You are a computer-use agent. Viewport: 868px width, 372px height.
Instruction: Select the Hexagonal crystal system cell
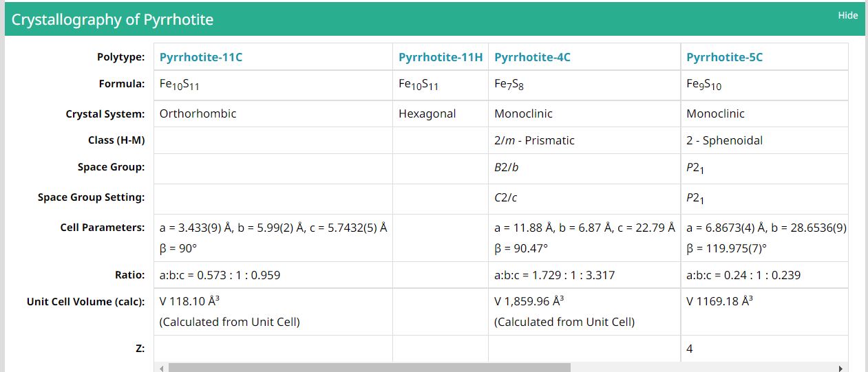[441, 114]
